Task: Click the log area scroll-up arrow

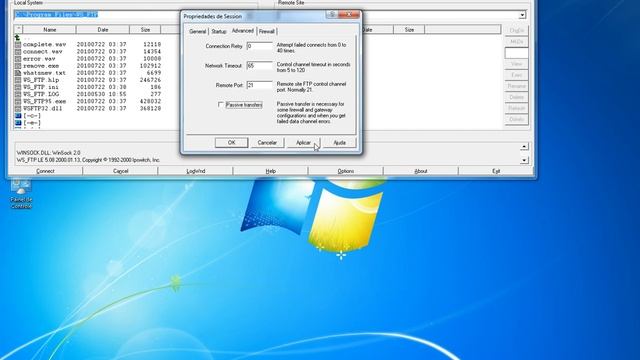Action: [x=524, y=147]
